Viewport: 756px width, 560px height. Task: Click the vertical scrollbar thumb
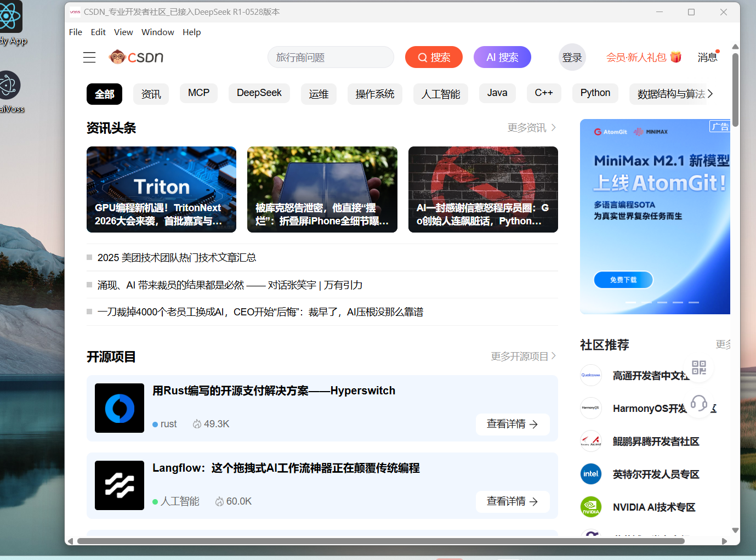[735, 89]
